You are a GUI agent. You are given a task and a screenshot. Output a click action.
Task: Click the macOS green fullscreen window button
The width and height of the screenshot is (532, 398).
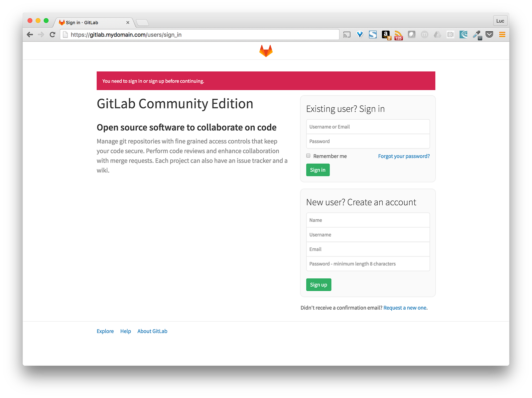click(x=46, y=21)
